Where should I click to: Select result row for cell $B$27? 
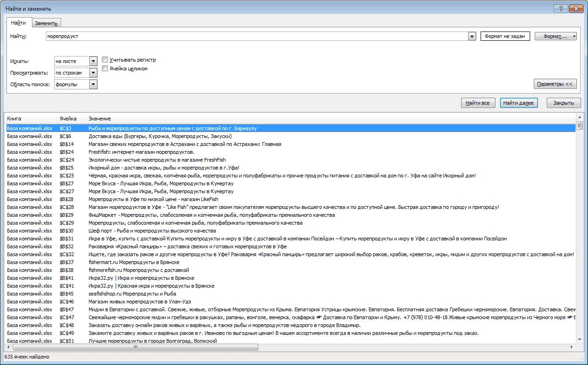pos(290,183)
